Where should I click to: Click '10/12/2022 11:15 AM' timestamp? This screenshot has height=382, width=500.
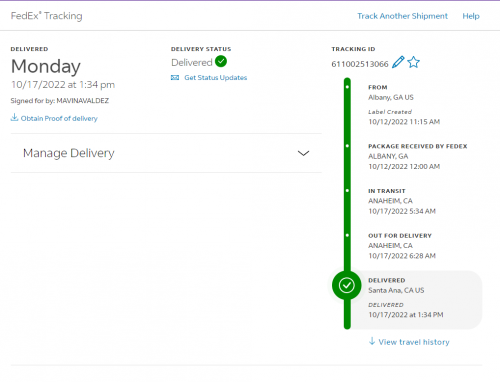pyautogui.click(x=404, y=122)
